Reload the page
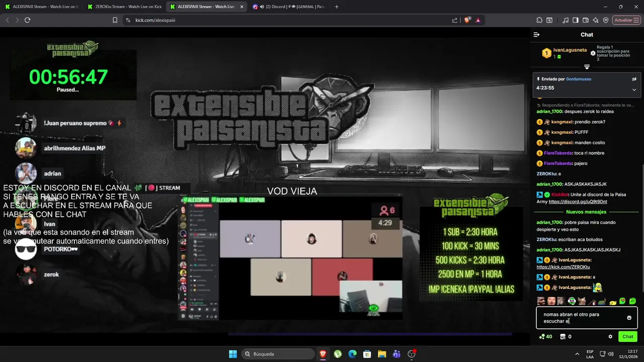Viewport: 644px width, 362px height. 27,20
